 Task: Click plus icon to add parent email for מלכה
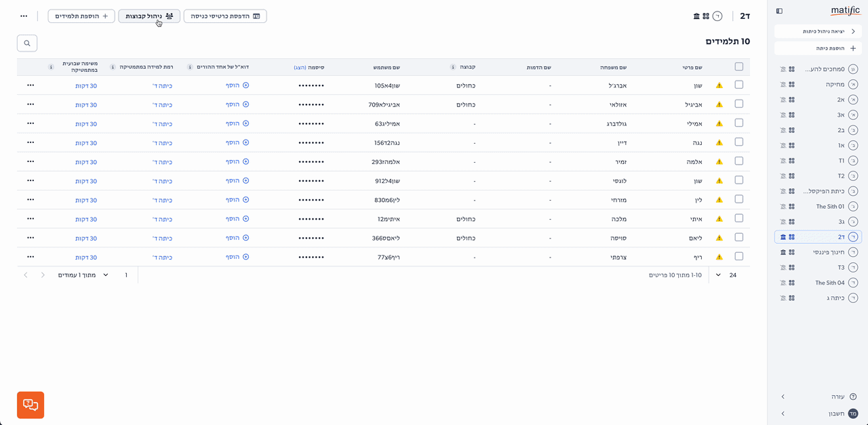tap(245, 220)
